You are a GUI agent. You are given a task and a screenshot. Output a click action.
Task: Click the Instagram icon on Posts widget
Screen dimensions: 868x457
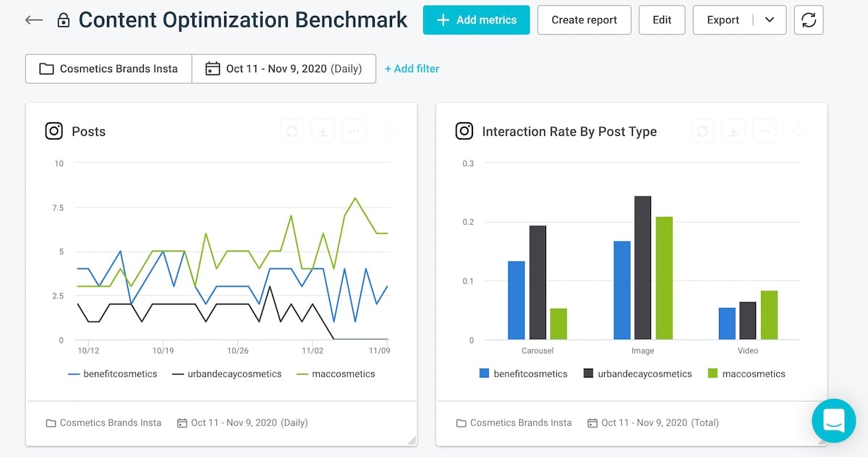point(54,131)
